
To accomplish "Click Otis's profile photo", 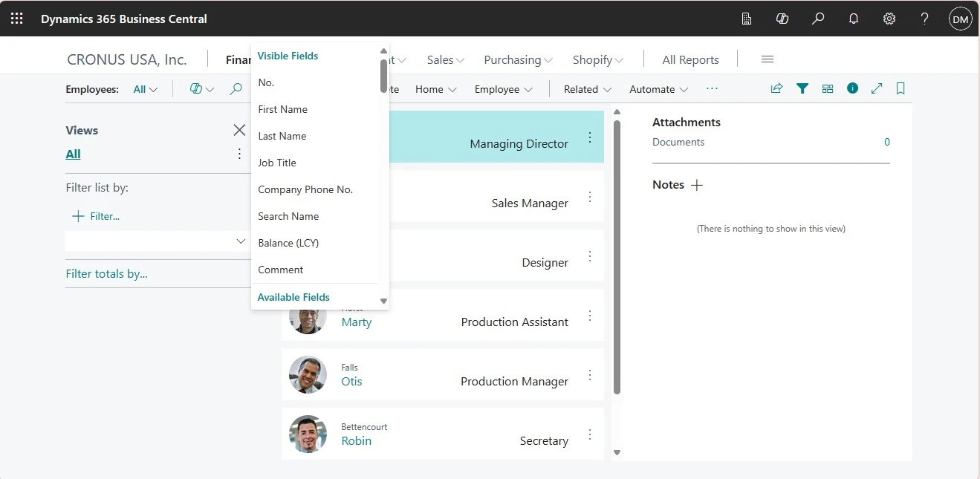I will pyautogui.click(x=308, y=375).
